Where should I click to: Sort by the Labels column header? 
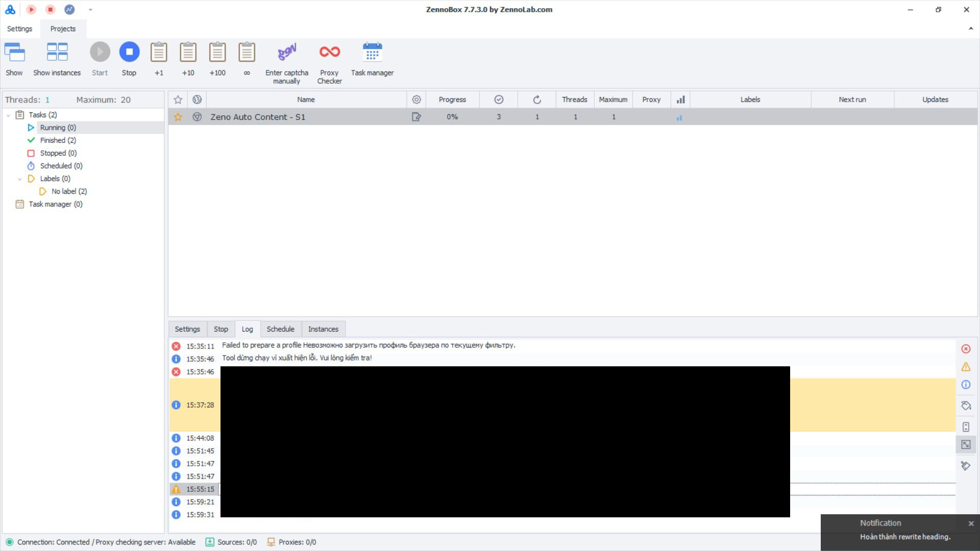(750, 99)
